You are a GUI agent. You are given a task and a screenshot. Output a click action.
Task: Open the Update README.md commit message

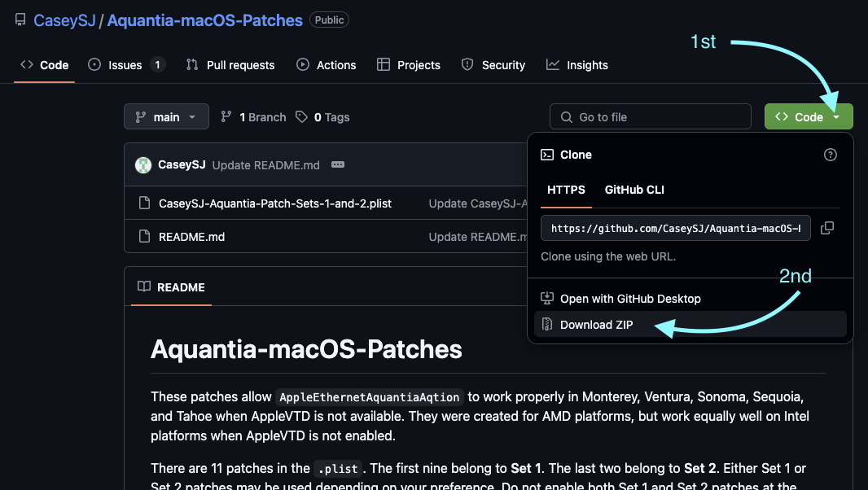pyautogui.click(x=265, y=165)
